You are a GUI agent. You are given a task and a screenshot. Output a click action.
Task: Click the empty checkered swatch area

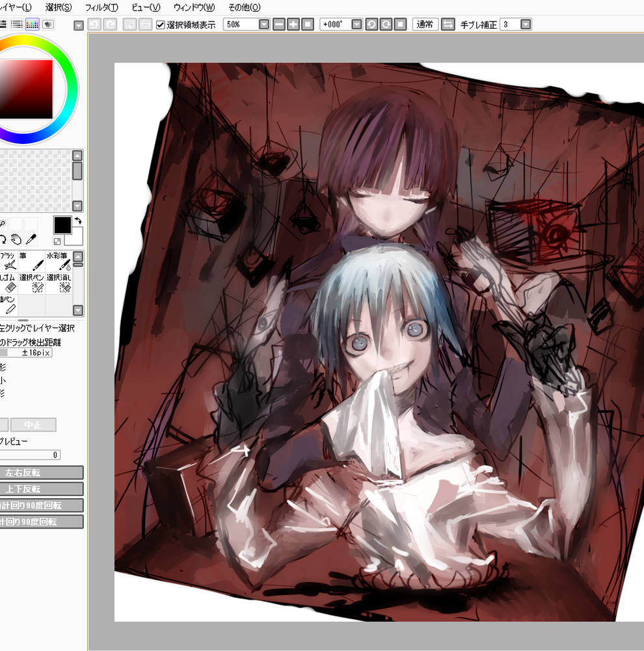(x=36, y=181)
